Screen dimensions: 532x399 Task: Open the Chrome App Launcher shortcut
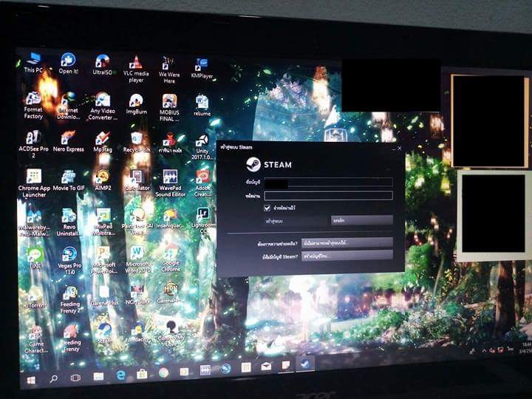(34, 183)
